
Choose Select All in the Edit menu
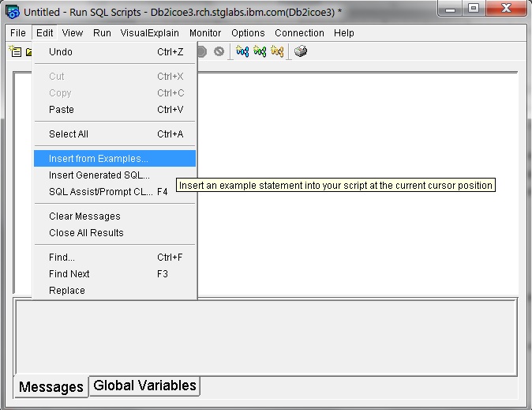(114, 134)
